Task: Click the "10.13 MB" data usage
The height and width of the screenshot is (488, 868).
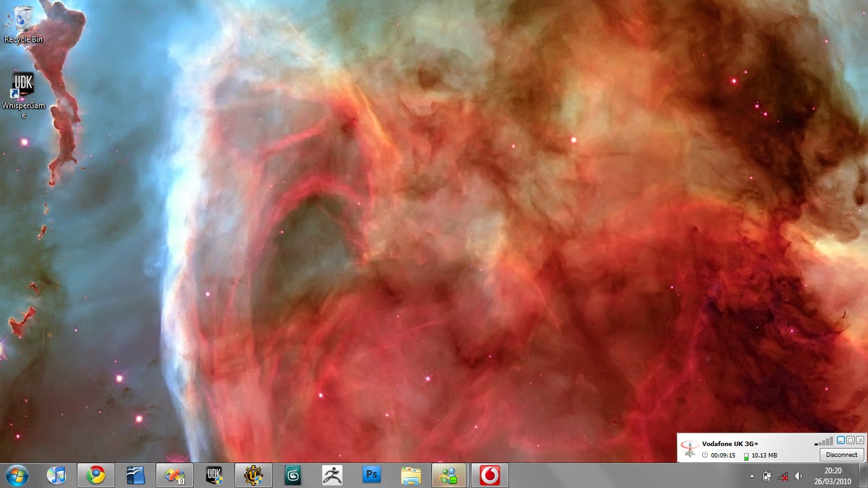Action: tap(764, 456)
